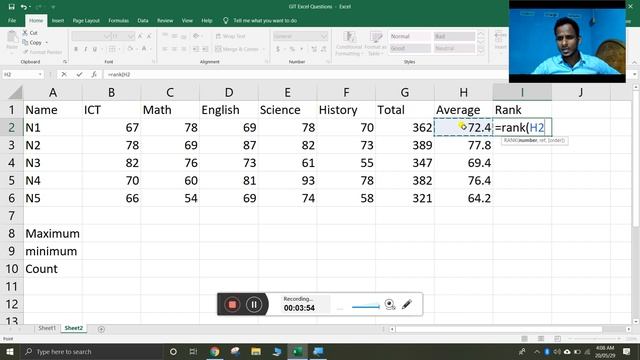Open the Font name dropdown
Screen dimensions: 640x360
(x=107, y=36)
